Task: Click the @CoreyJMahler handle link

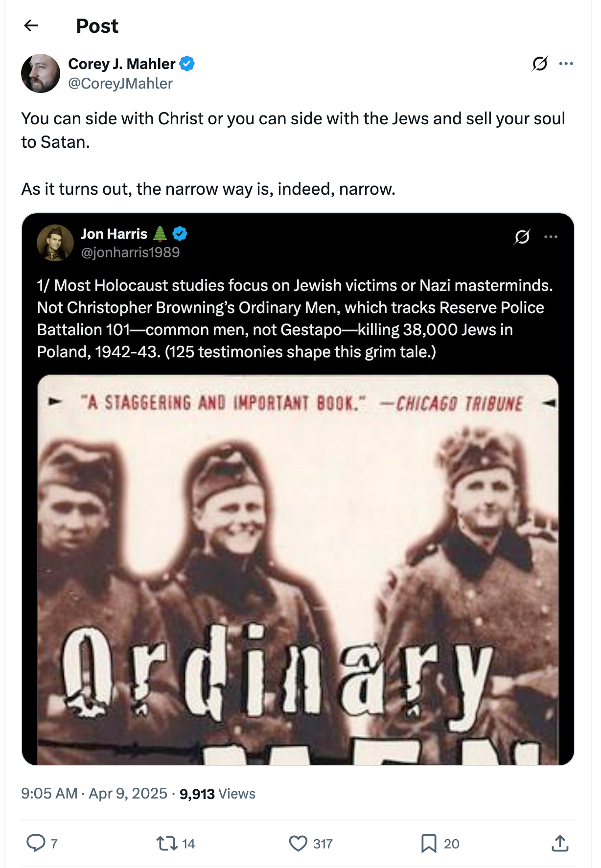Action: (x=120, y=84)
